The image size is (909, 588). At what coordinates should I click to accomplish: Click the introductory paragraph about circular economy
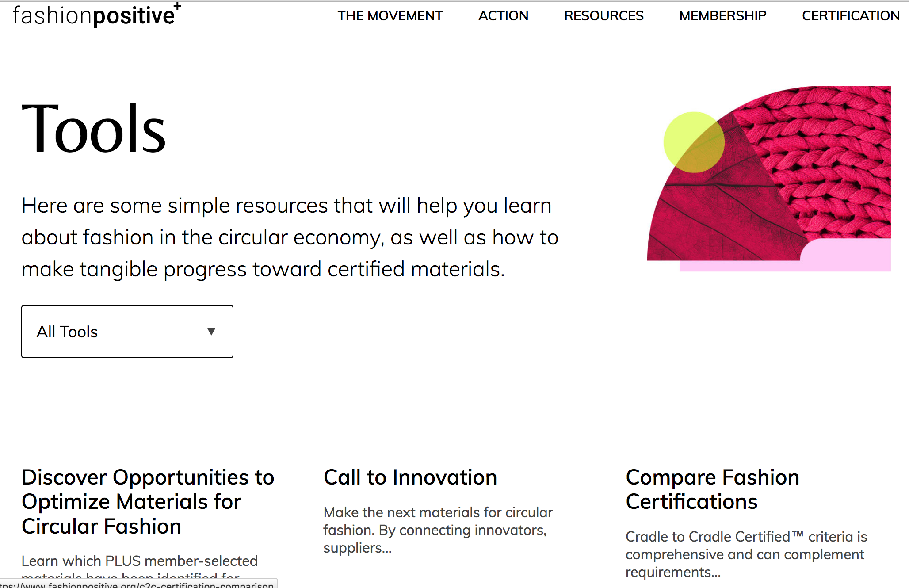290,237
